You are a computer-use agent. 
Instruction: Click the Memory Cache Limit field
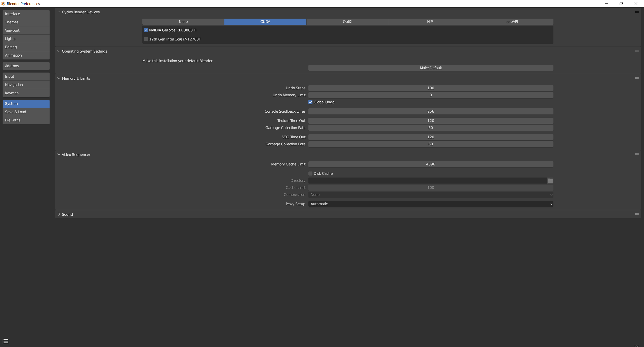(431, 164)
